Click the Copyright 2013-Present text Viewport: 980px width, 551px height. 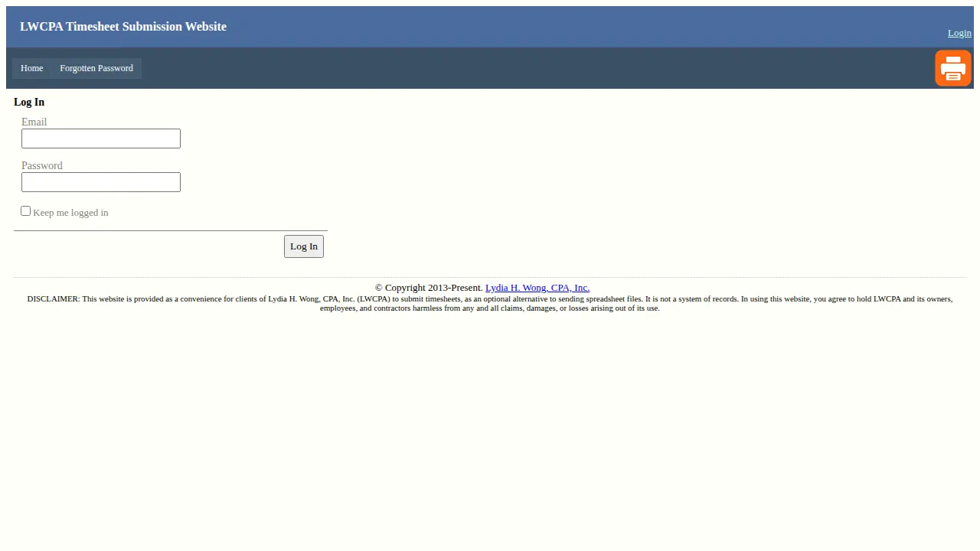click(x=429, y=288)
